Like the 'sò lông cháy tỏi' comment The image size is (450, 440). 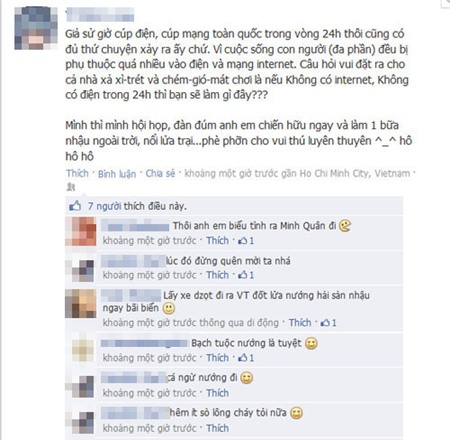217,428
